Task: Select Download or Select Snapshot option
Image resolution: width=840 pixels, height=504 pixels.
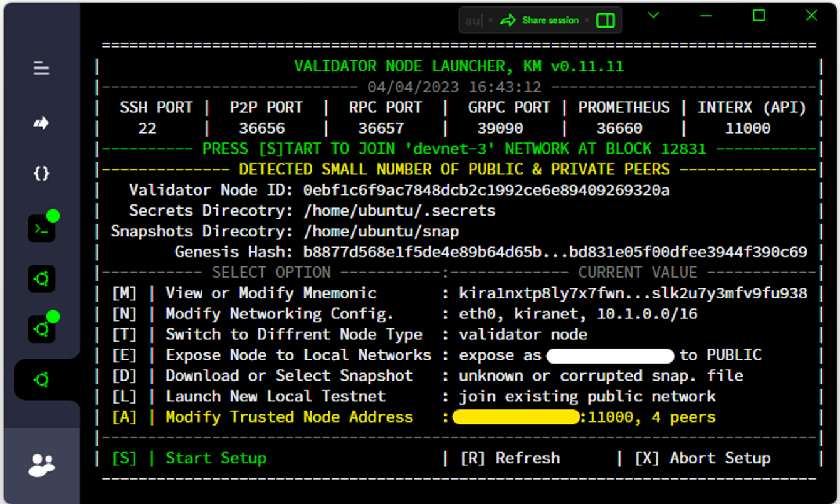Action: click(289, 375)
